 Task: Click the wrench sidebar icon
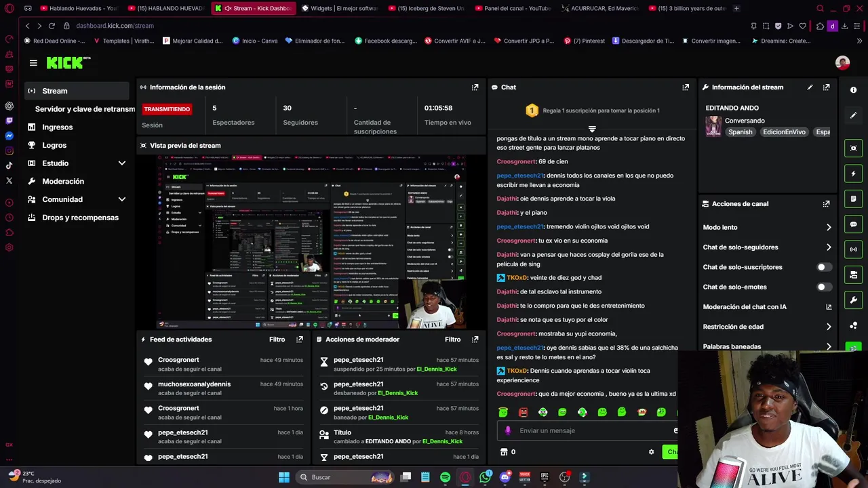(x=853, y=300)
